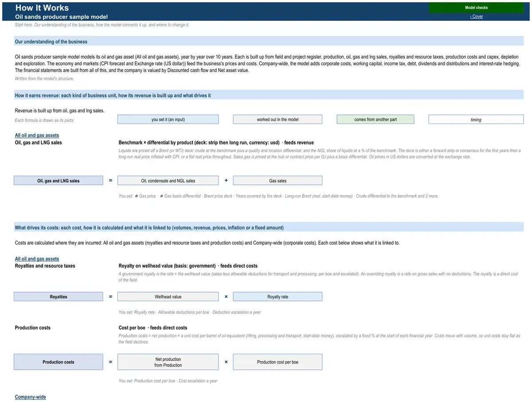Click the green Model checks button
The image size is (532, 402).
point(476,8)
